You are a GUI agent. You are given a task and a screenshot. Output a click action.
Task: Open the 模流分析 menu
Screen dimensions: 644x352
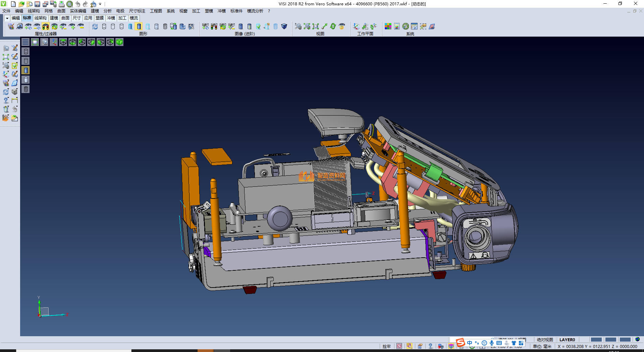coord(255,11)
